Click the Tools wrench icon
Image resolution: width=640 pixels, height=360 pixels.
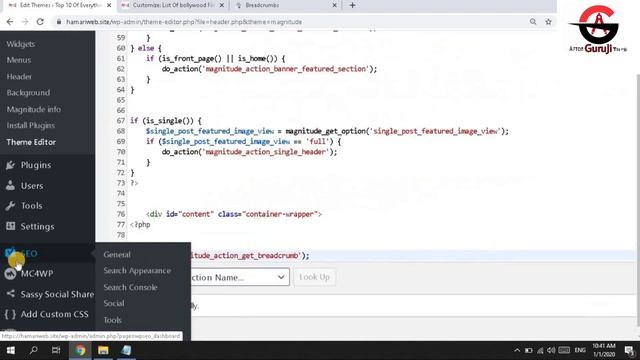[11, 206]
